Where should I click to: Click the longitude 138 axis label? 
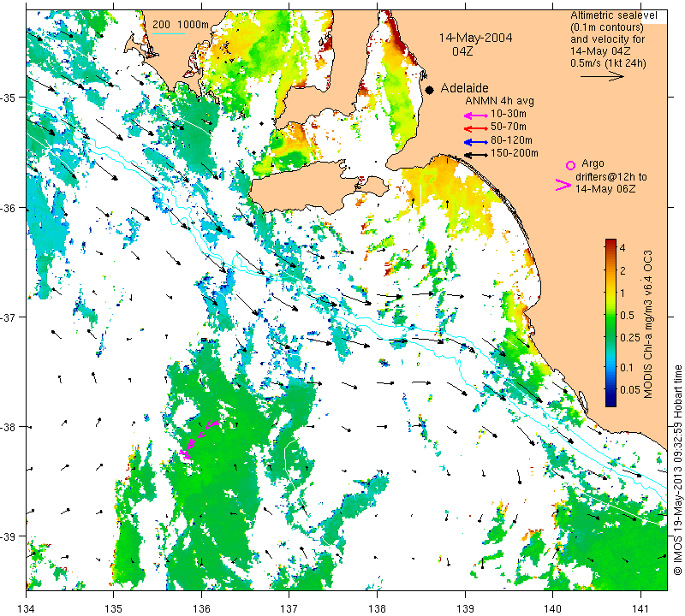tap(377, 608)
